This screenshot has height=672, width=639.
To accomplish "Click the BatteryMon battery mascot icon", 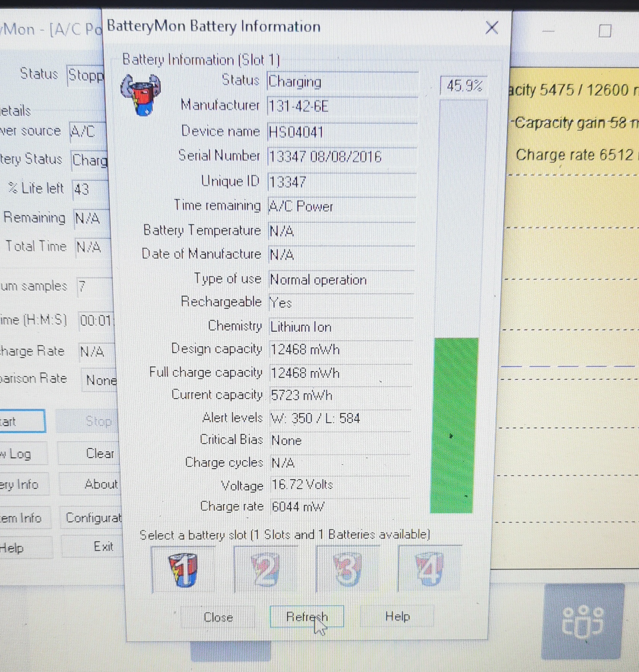I will (x=141, y=94).
